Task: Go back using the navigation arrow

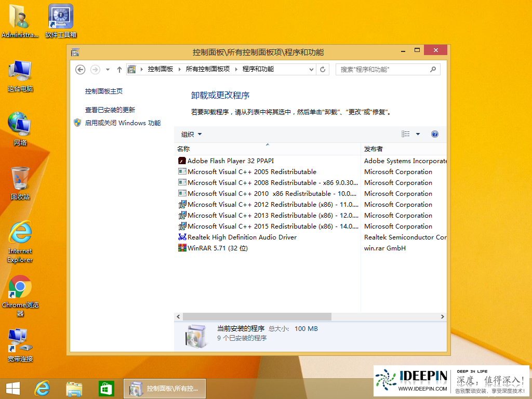Action: [80, 70]
